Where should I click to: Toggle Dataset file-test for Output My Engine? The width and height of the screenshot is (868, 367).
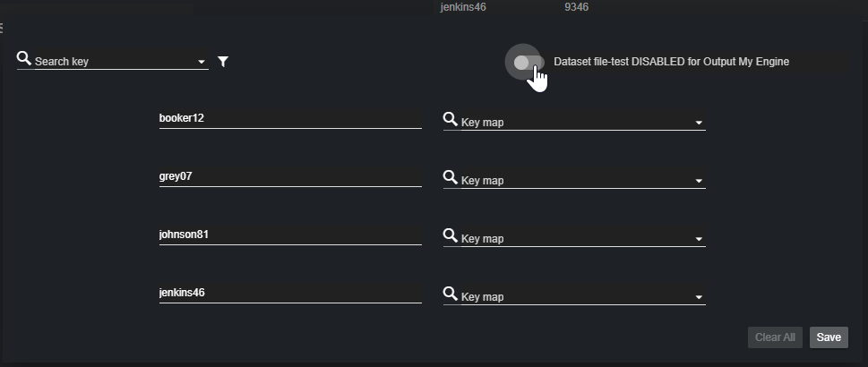pos(528,63)
